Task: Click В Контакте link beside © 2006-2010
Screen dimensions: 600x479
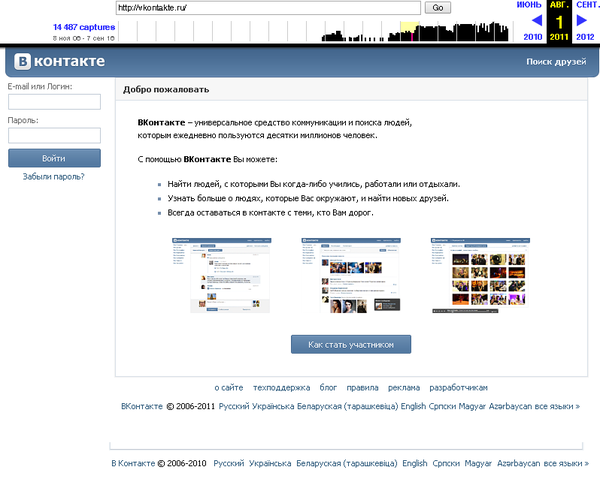Action: coord(133,463)
